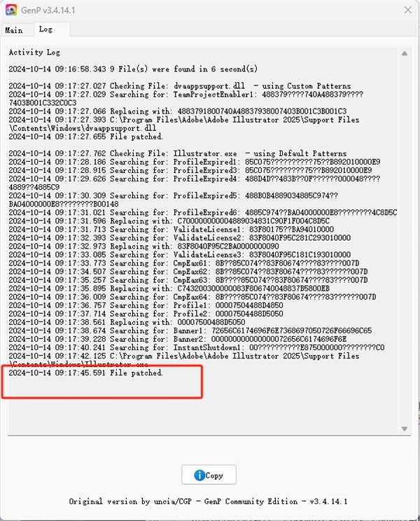420x521 pixels.
Task: Click the Activity Log heading text
Action: point(34,52)
